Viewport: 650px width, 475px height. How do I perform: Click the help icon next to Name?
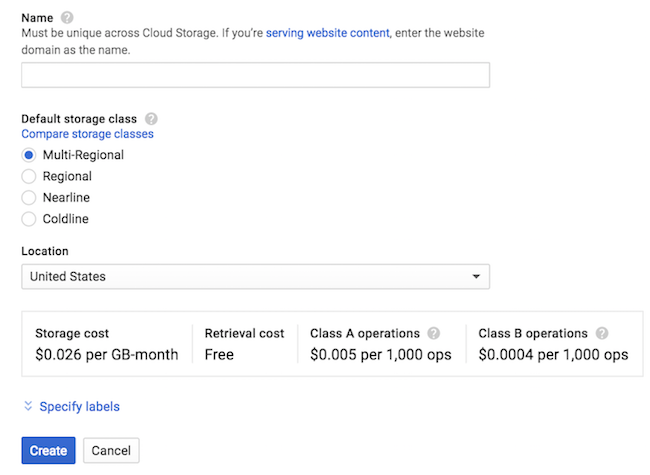(x=67, y=18)
